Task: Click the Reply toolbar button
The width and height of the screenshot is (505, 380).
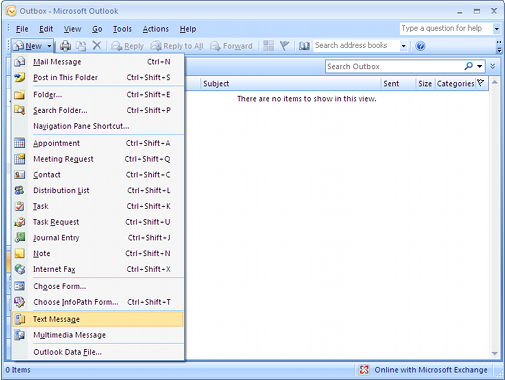Action: click(127, 46)
